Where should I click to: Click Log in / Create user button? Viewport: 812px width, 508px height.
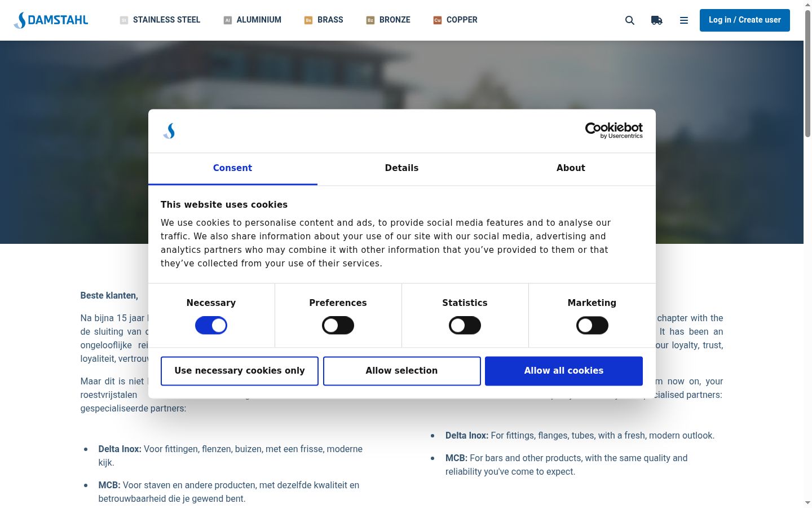click(x=745, y=20)
